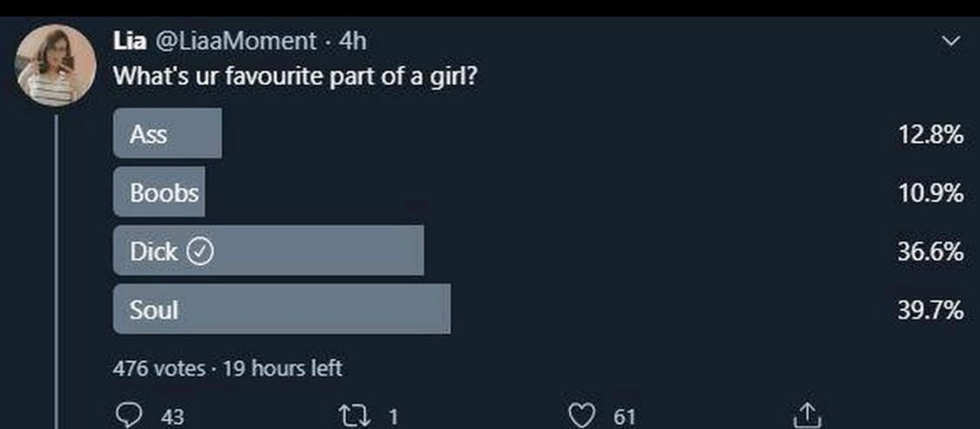Expand the tweet options chevron menu
Image resolution: width=980 pixels, height=429 pixels.
point(951,41)
